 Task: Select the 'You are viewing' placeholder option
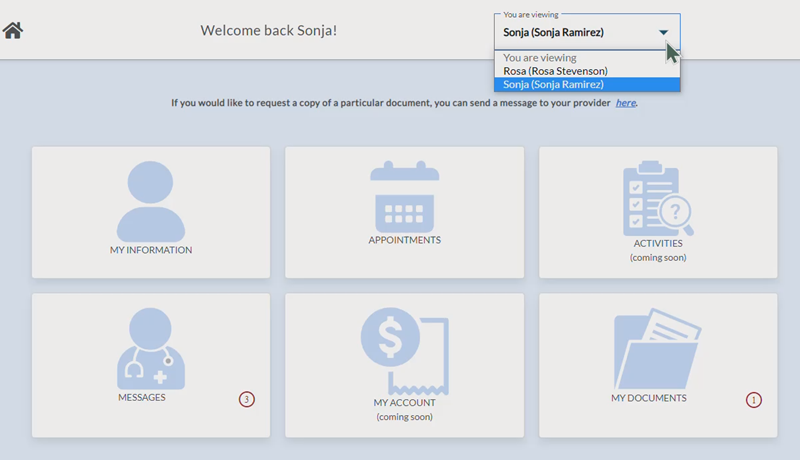(538, 58)
